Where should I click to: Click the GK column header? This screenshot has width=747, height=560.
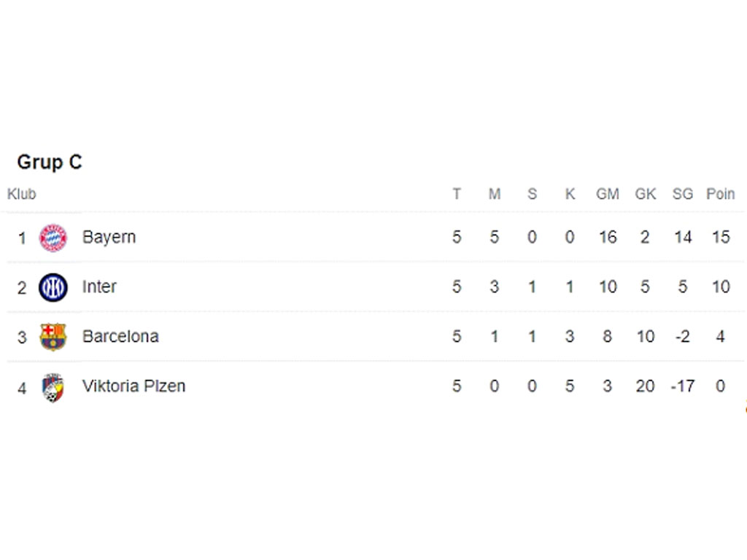645,194
